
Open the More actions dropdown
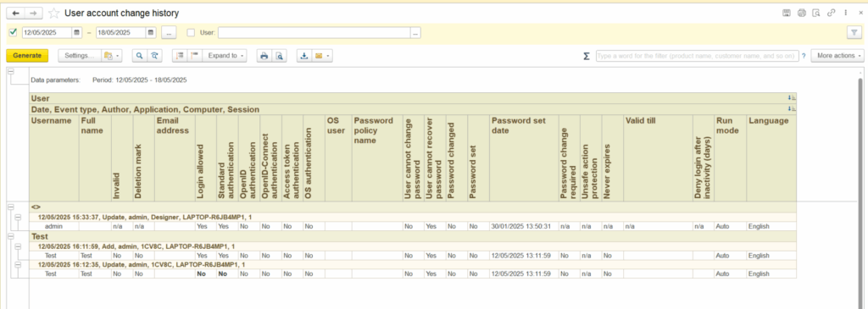[837, 56]
